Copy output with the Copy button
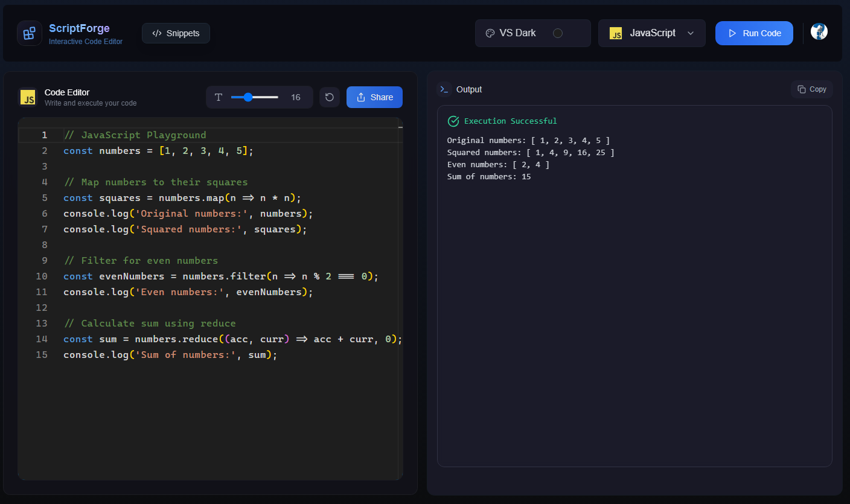The height and width of the screenshot is (504, 850). [x=812, y=89]
